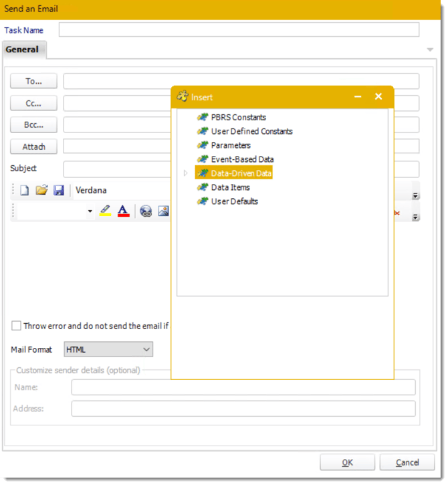Select highlighted Data-Driven Data item
Screen dimensions: 448x485
click(233, 173)
